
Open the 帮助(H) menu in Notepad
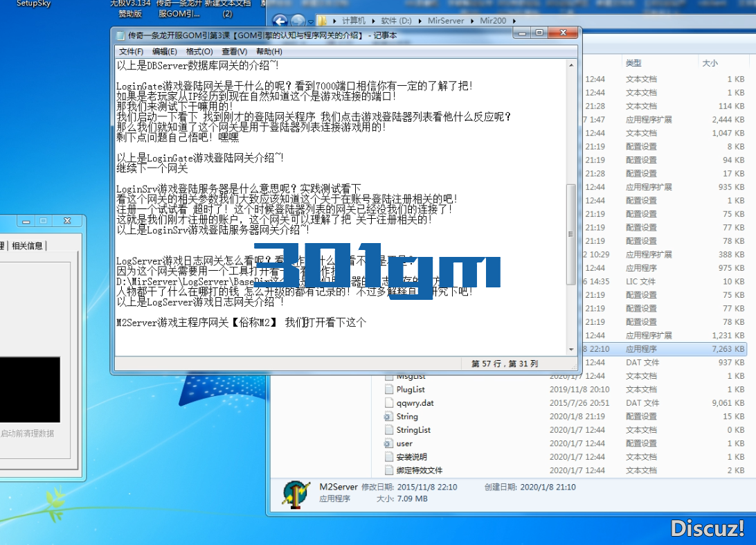point(269,52)
